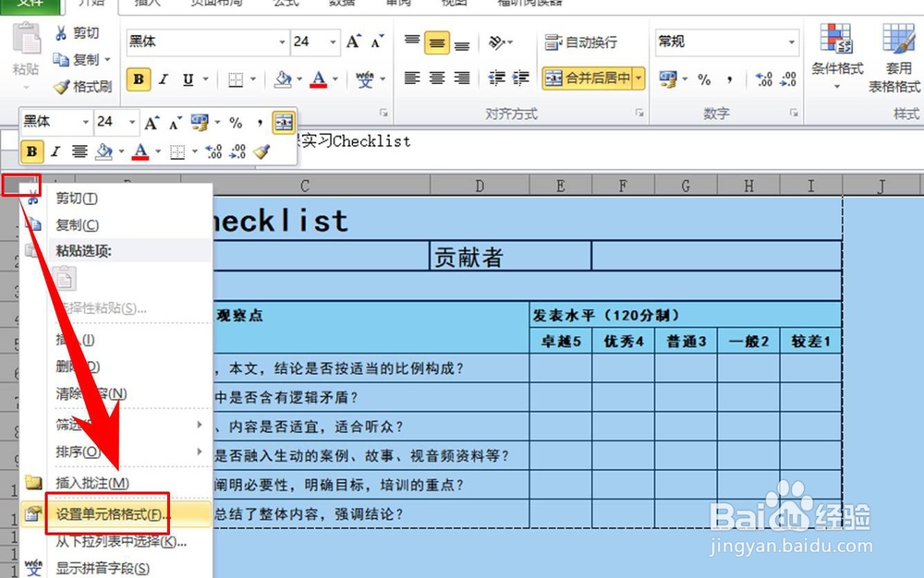Screen dimensions: 924x578
Task: Click the Cut (剪切) scissors icon
Action: coord(63,33)
